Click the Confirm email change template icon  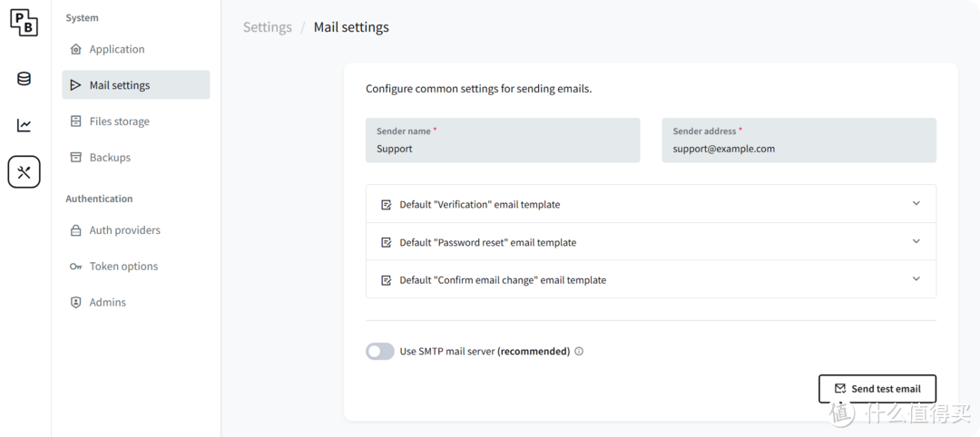coord(387,280)
